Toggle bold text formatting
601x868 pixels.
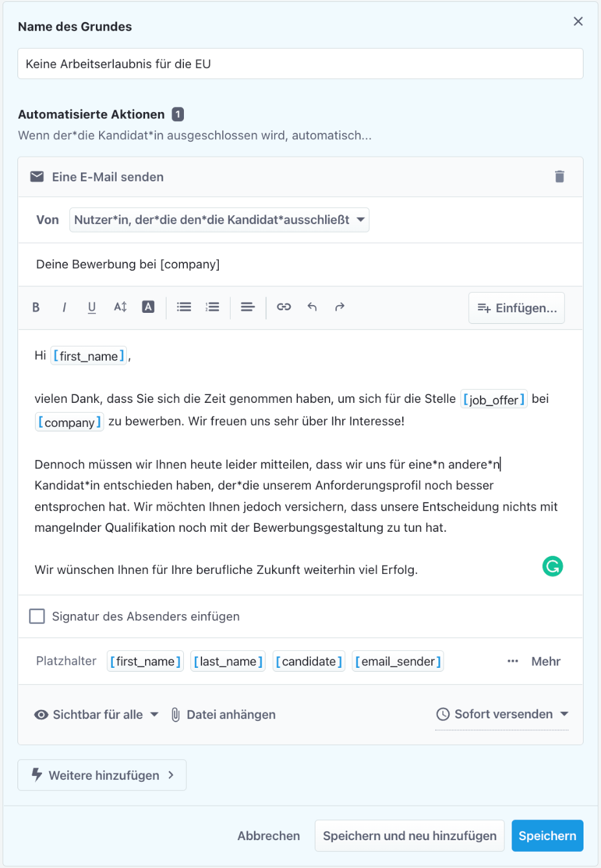point(36,307)
